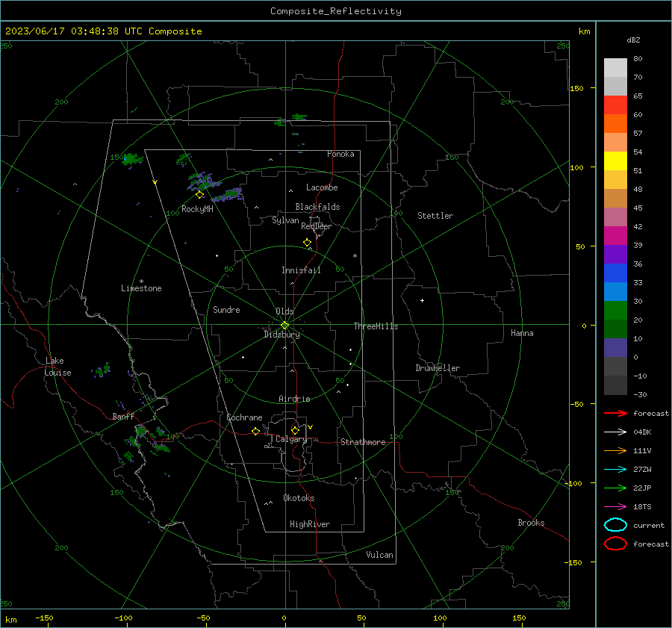Click the Vulcan label
Screen dimensions: 672x628
coord(379,555)
